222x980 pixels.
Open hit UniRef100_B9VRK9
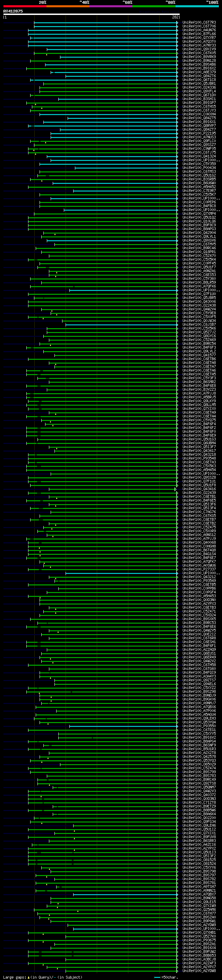(199, 57)
